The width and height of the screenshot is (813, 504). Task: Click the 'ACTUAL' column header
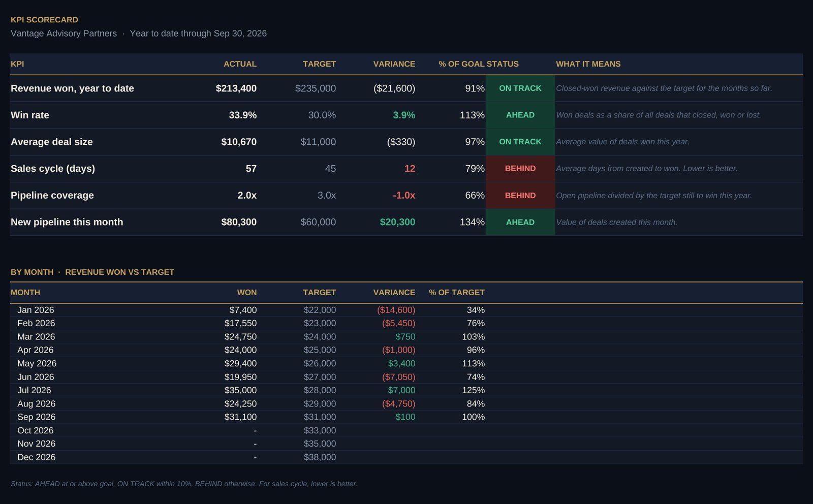pyautogui.click(x=240, y=64)
